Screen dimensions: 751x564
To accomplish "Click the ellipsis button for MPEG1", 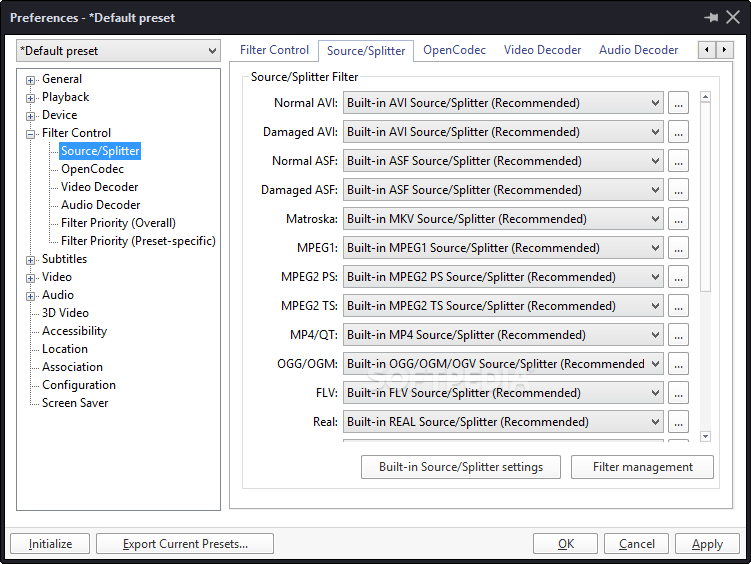I will (678, 248).
